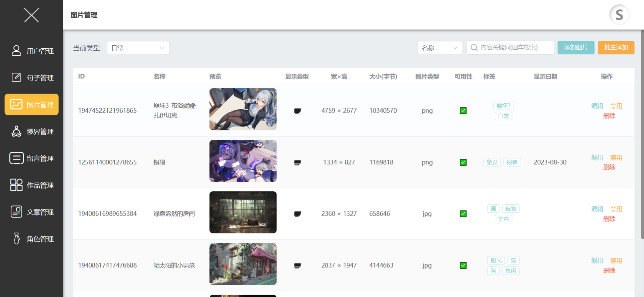This screenshot has height=297, width=644.
Task: Click 编辑 link for 银狼 row
Action: 597,157
